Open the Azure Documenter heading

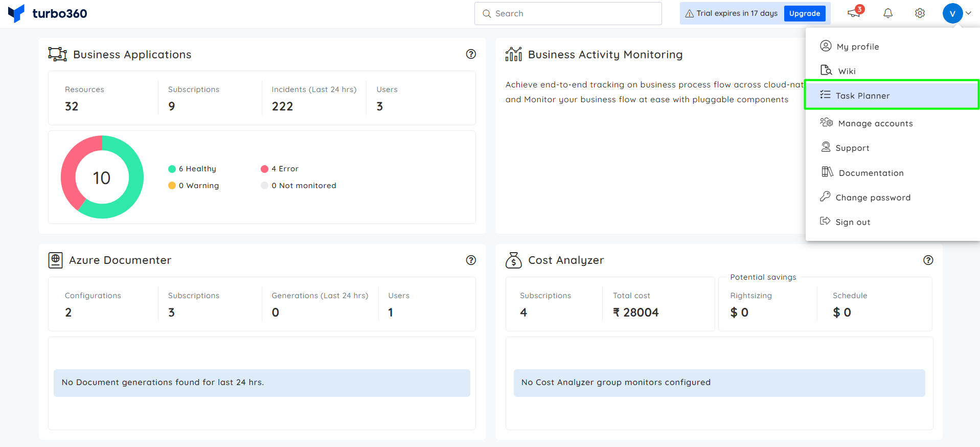120,260
